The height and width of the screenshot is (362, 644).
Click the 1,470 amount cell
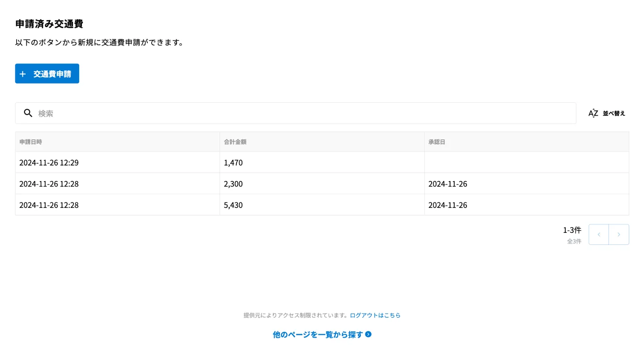pos(233,163)
